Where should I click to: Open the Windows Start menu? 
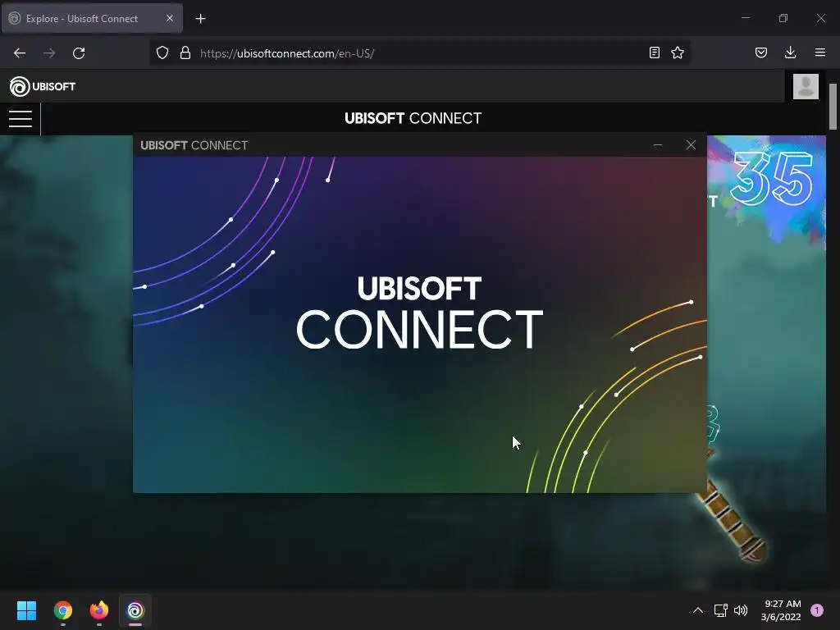click(x=26, y=610)
